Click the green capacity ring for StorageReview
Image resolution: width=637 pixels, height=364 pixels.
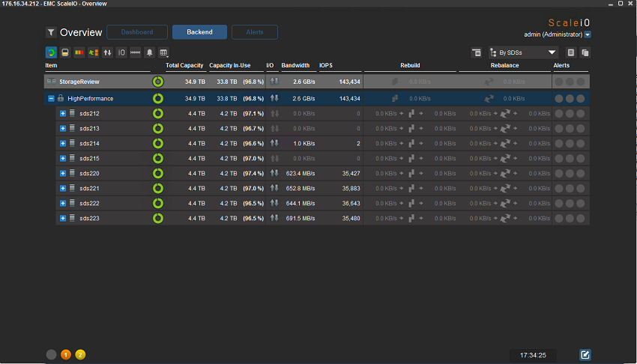(158, 82)
